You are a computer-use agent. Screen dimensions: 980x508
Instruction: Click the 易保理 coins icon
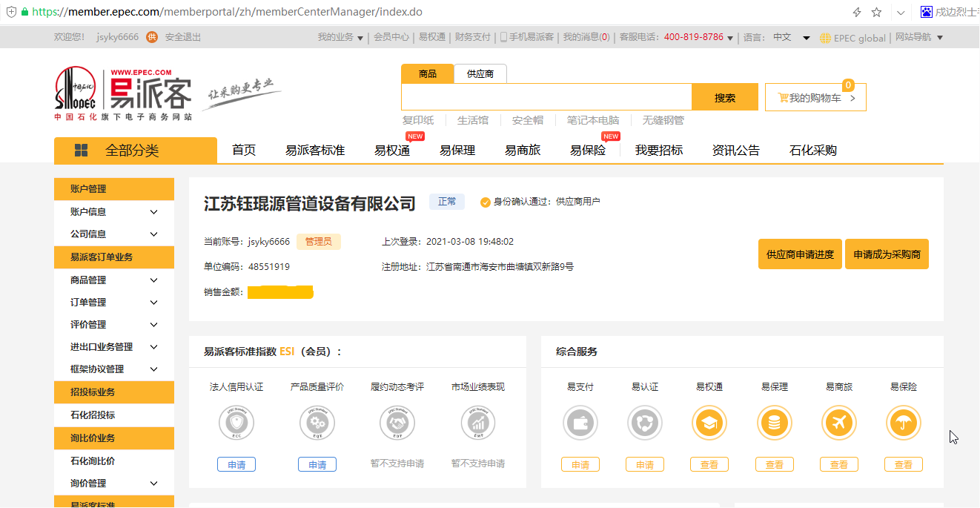(774, 423)
